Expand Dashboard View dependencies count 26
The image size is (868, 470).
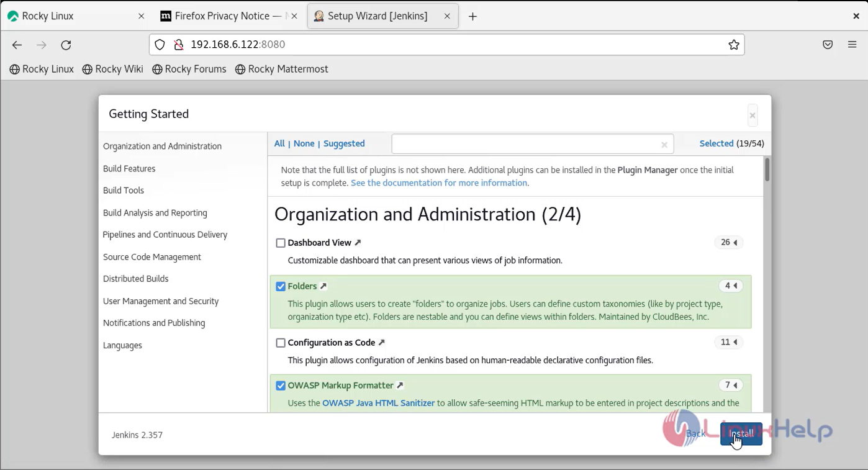(x=729, y=242)
